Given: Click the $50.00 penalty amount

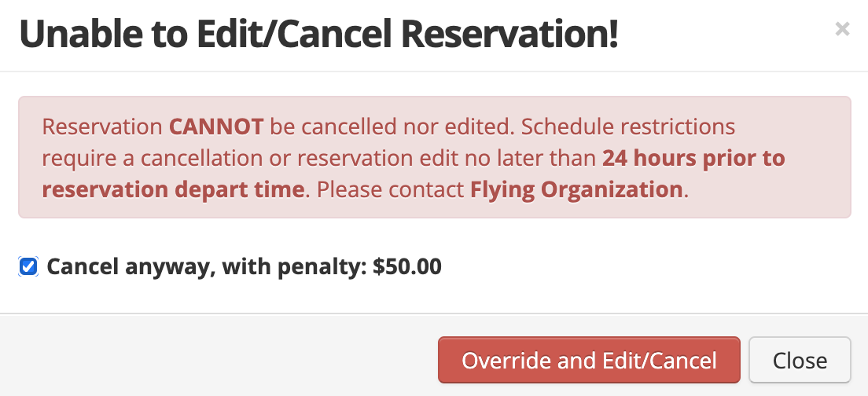Looking at the screenshot, I should [x=407, y=267].
